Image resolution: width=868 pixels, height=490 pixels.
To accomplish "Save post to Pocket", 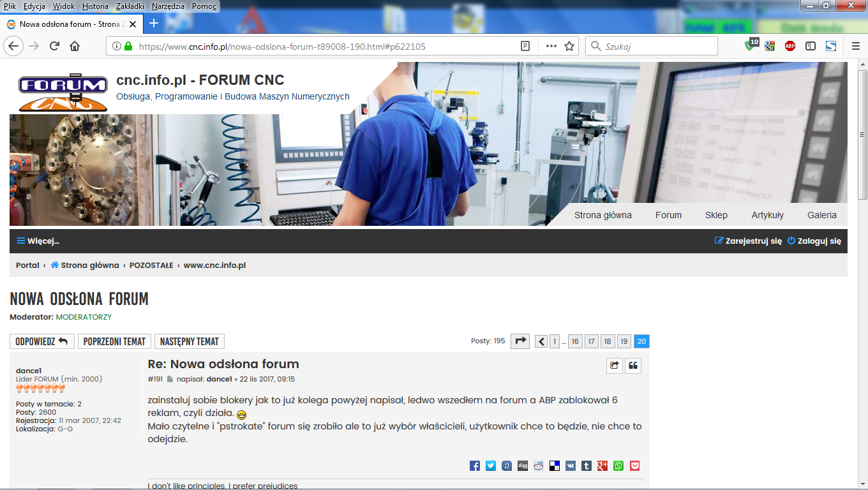I will [635, 466].
